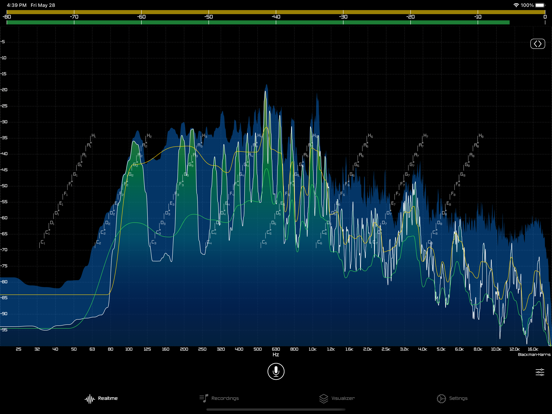Click the home indicator bar at bottom

click(276, 409)
